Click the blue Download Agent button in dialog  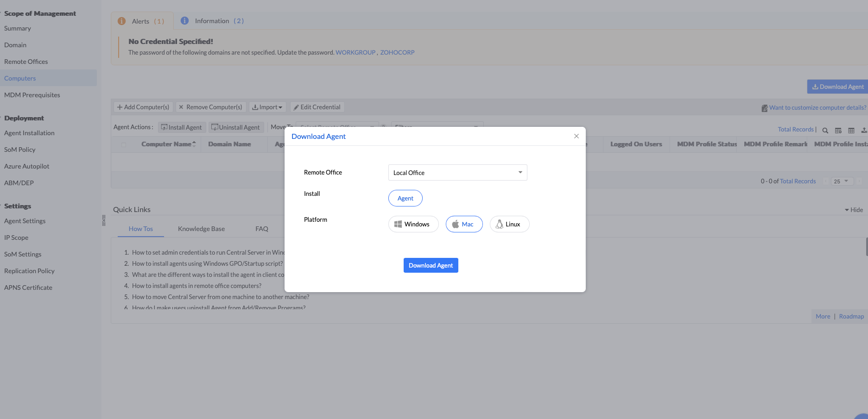point(431,265)
